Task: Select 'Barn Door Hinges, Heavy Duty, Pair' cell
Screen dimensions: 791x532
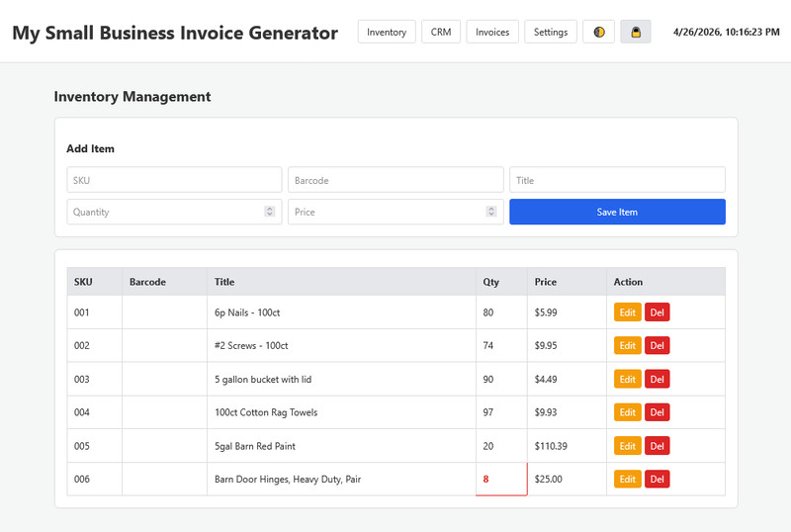Action: 341,479
